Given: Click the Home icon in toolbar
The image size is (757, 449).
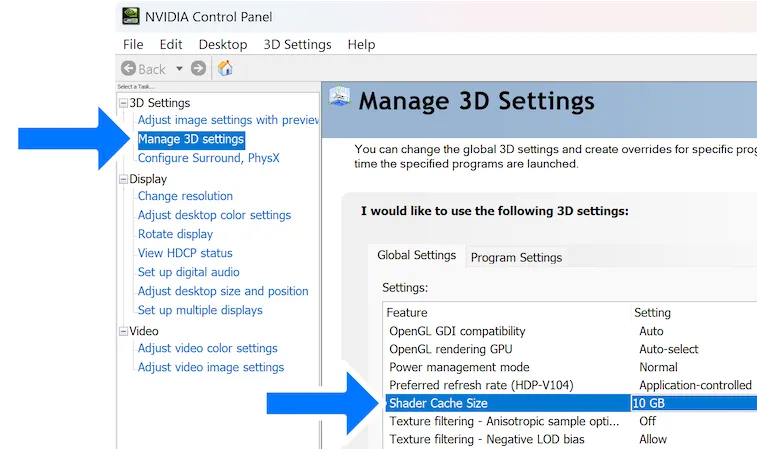Looking at the screenshot, I should click(226, 69).
